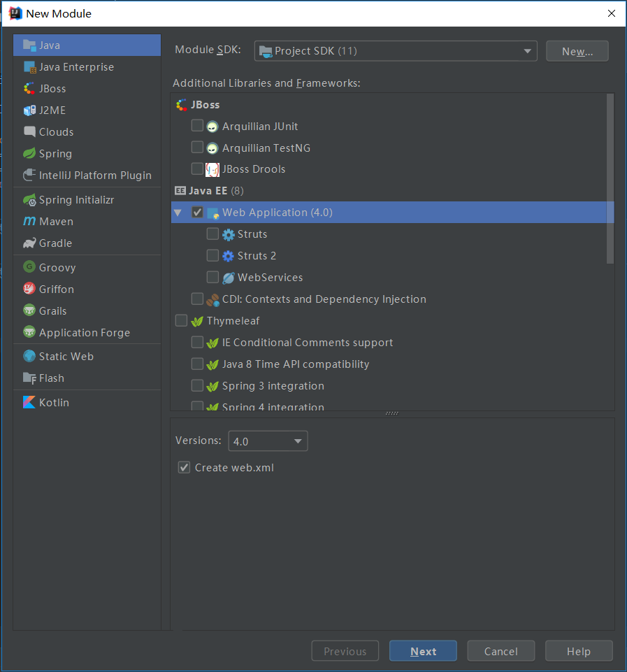
Task: Click the Struts gear icon
Action: tap(229, 234)
